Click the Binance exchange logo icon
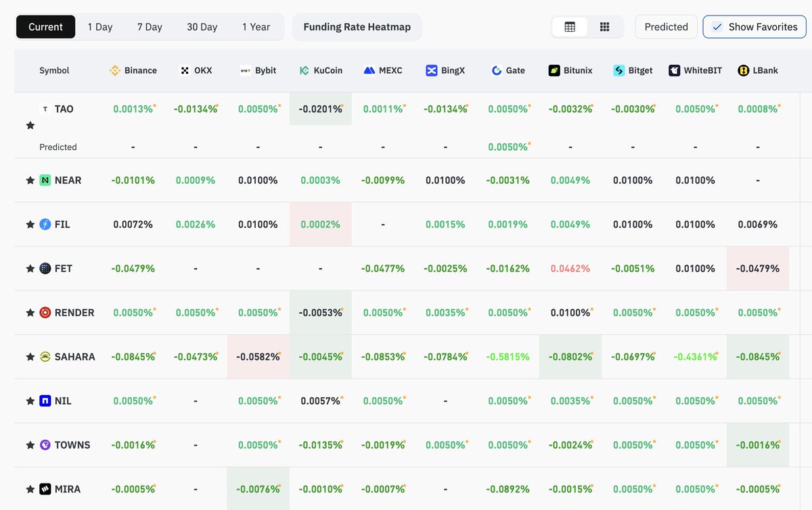Screen dimensions: 812x510 [x=115, y=70]
